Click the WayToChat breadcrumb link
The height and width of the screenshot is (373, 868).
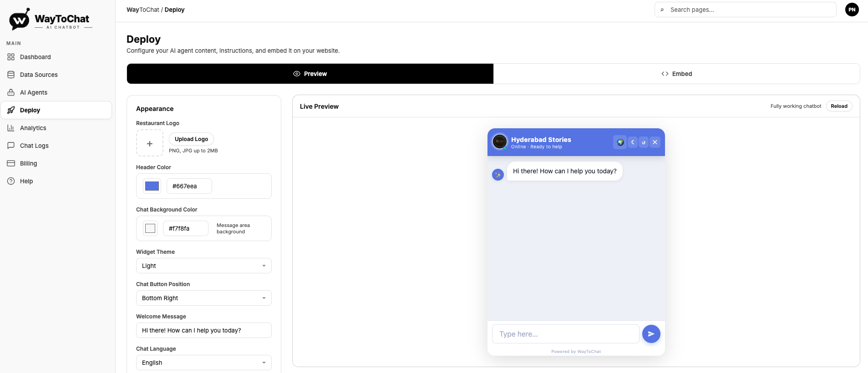(143, 10)
